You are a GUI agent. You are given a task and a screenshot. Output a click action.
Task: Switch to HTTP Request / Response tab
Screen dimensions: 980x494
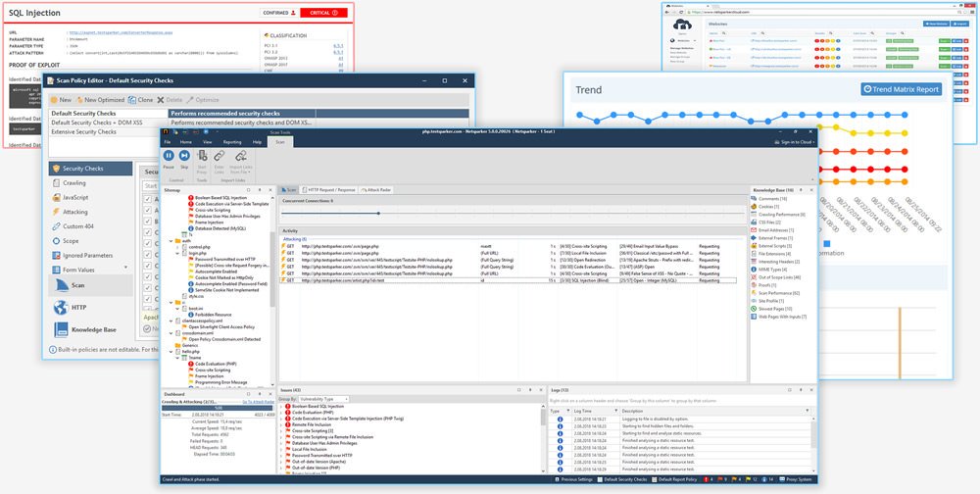click(x=328, y=189)
